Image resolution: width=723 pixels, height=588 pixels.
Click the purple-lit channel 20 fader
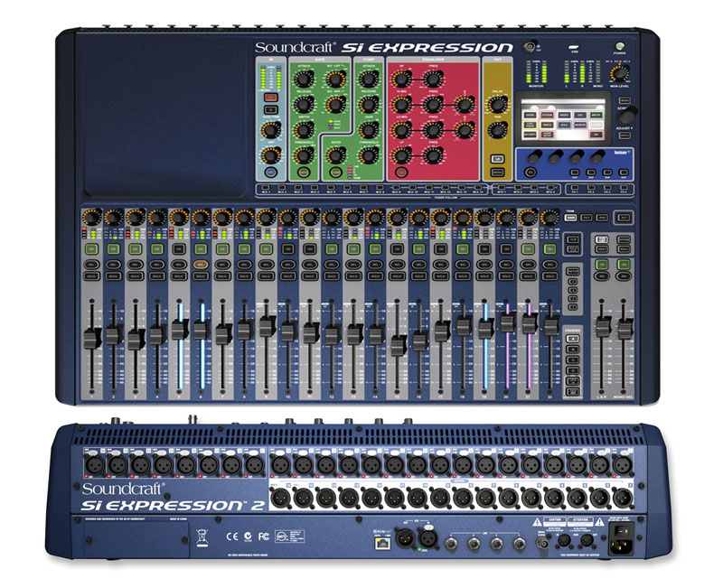click(507, 322)
